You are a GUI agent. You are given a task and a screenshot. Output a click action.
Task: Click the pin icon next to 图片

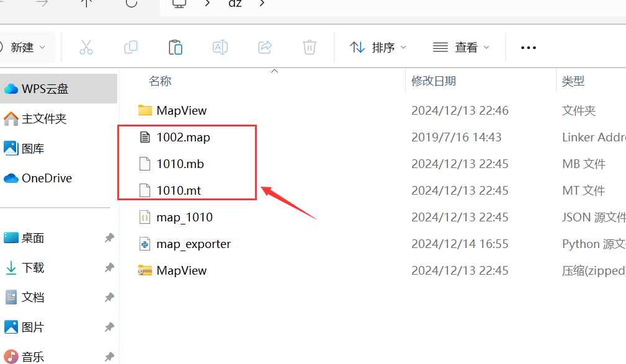[109, 327]
